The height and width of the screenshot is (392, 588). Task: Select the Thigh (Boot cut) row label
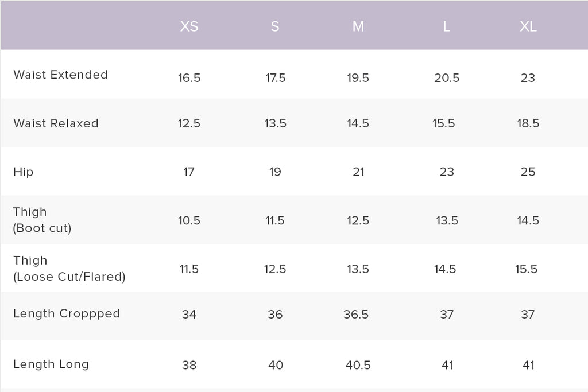[42, 220]
